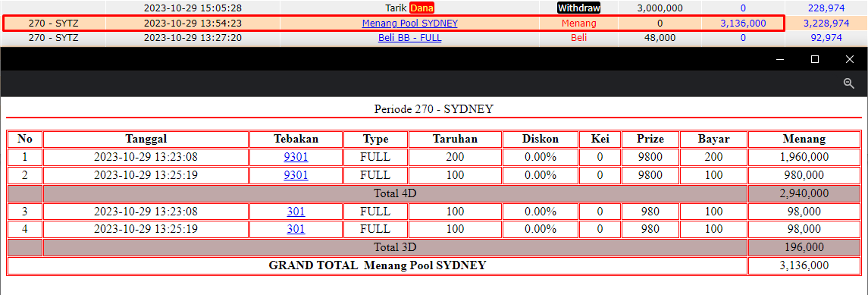The width and height of the screenshot is (868, 295).
Task: Click the zoom magnifier icon in the popup toolbar
Action: (x=848, y=83)
